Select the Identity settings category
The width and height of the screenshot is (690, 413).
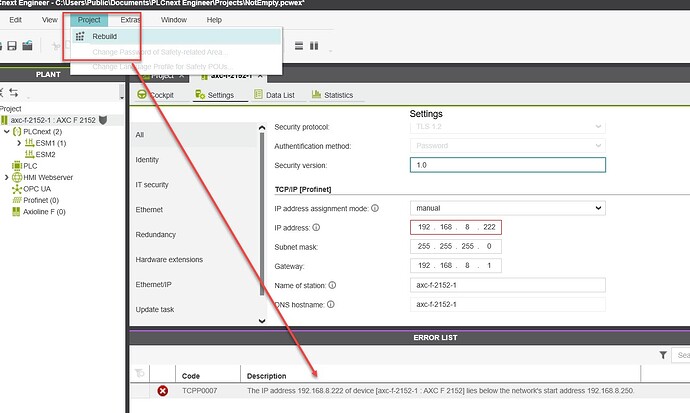click(x=147, y=160)
